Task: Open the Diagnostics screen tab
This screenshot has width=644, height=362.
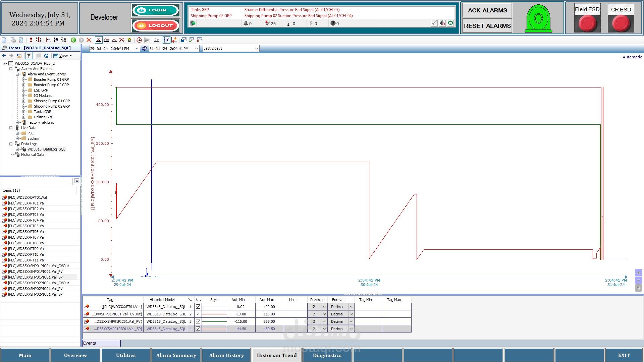Action: point(327,355)
